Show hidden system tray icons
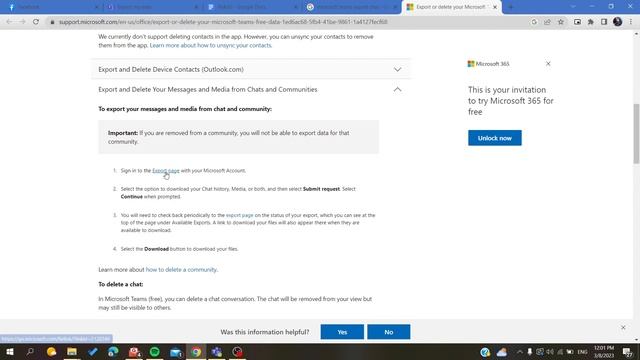Image resolution: width=640 pixels, height=360 pixels. [x=520, y=352]
